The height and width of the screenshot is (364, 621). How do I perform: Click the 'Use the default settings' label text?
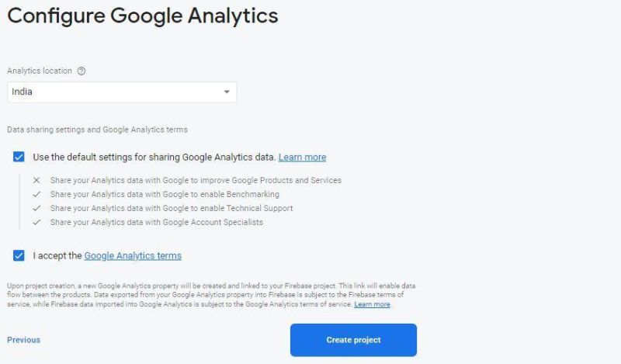pos(154,157)
